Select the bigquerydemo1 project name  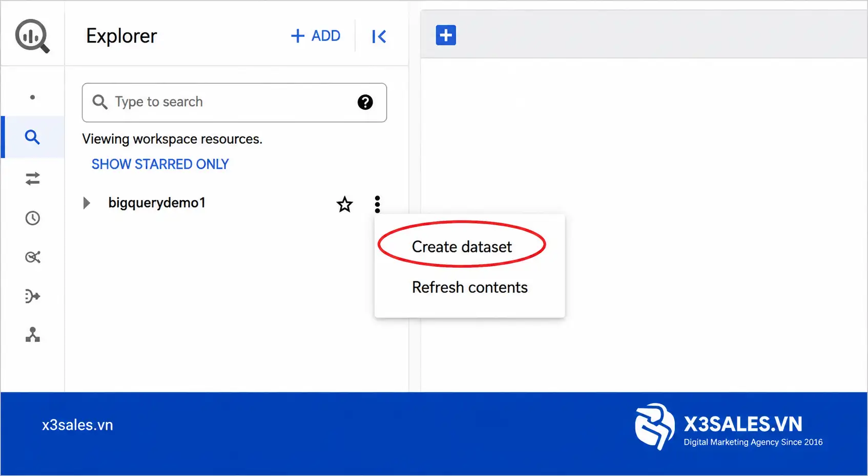(157, 203)
